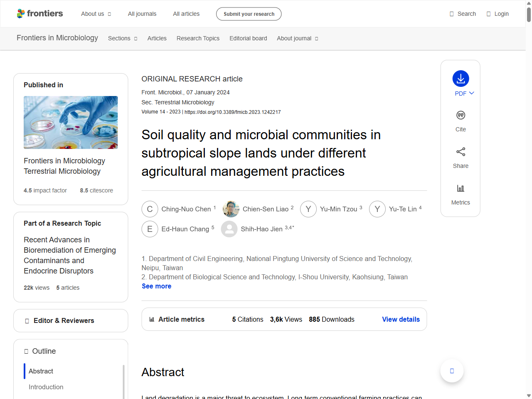532x399 pixels.
Task: Open All journals menu item
Action: [142, 14]
